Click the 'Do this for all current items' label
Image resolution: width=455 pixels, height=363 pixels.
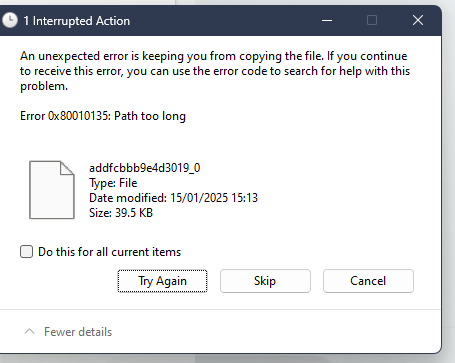[x=109, y=252]
